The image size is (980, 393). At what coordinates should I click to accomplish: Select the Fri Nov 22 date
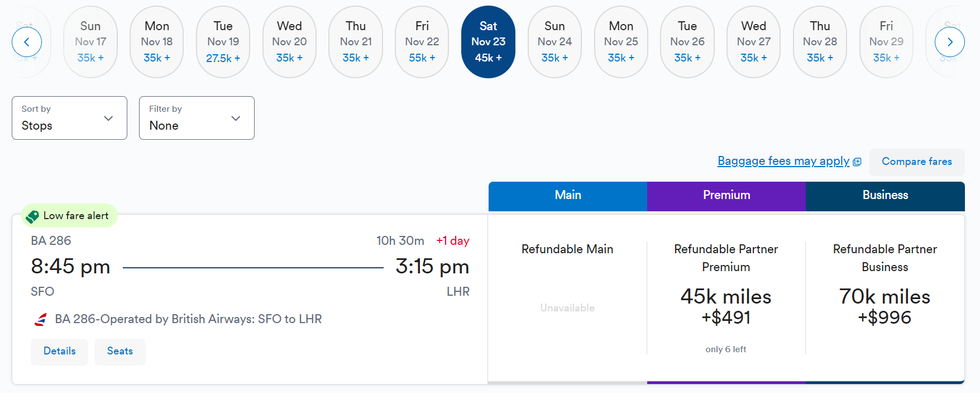click(x=422, y=41)
